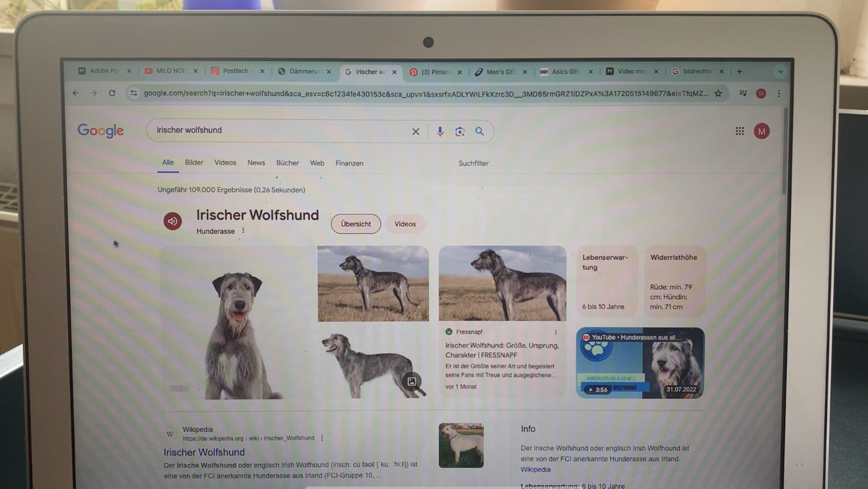Open the Irischer Wolfshund Wikipedia result title

[204, 452]
